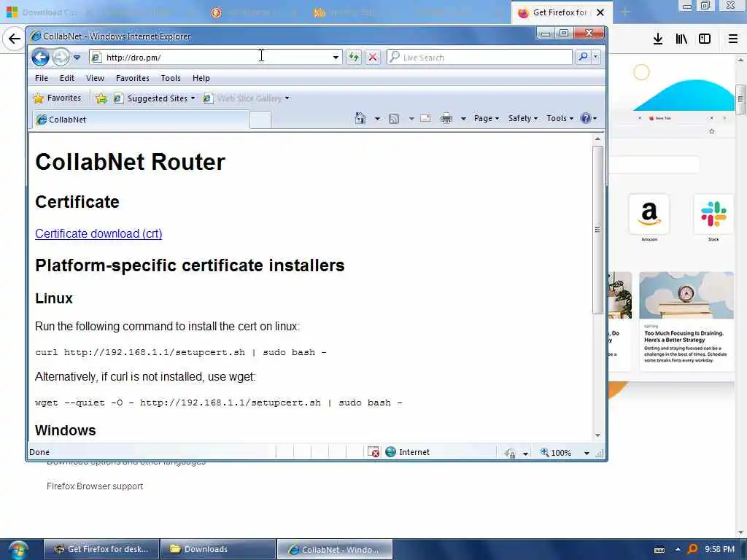747x560 pixels.
Task: Open the View menu
Action: pos(95,78)
